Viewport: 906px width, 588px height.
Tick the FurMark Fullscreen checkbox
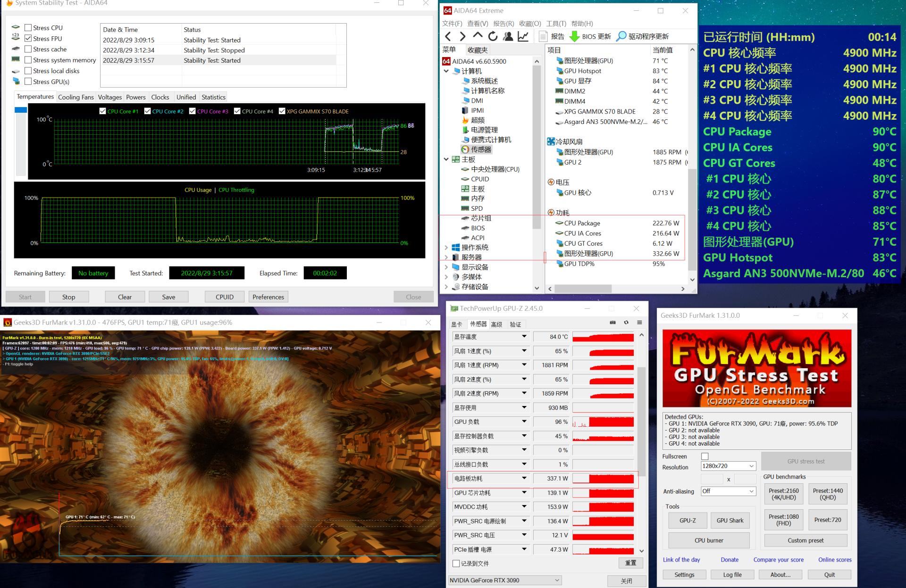705,456
